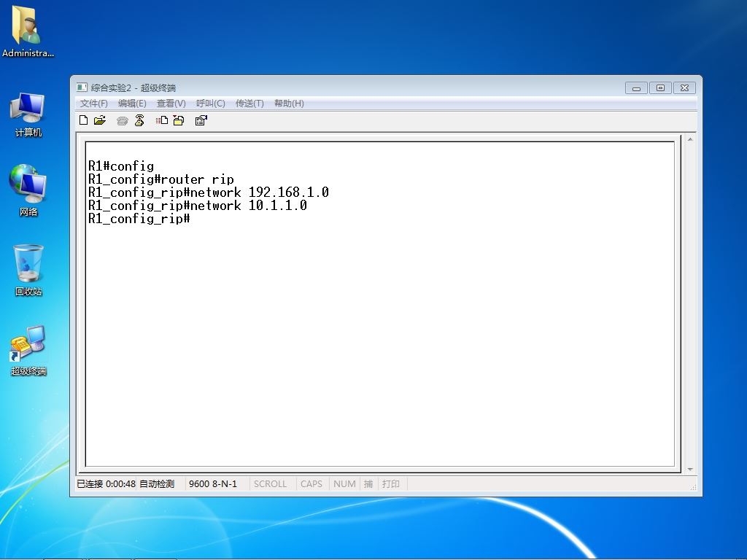The image size is (747, 560).
Task: Click the Receive file toolbar icon
Action: [x=179, y=120]
